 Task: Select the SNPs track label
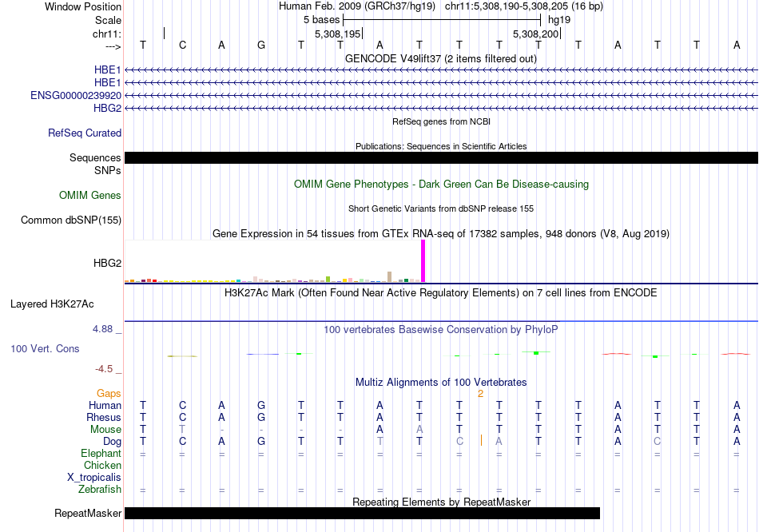[x=108, y=170]
